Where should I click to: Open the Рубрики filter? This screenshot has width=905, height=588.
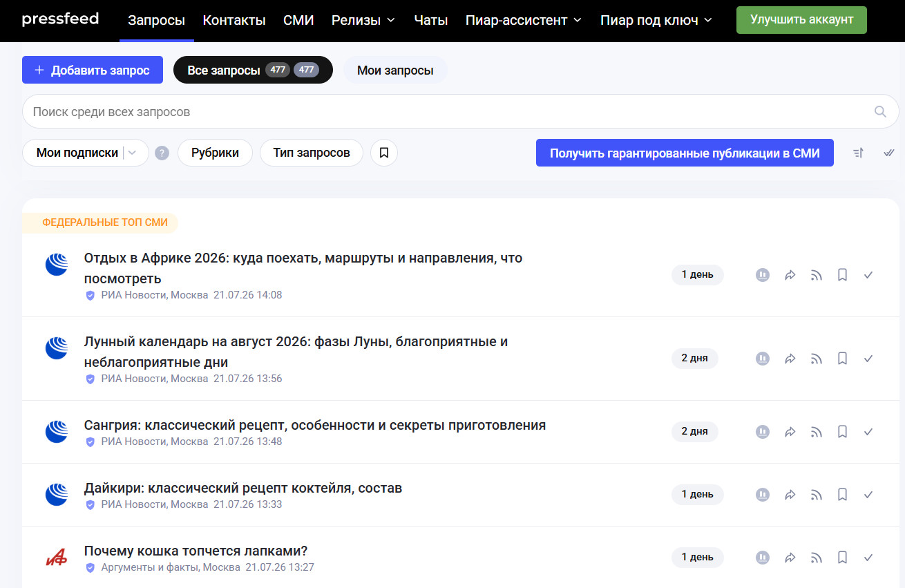pos(215,153)
